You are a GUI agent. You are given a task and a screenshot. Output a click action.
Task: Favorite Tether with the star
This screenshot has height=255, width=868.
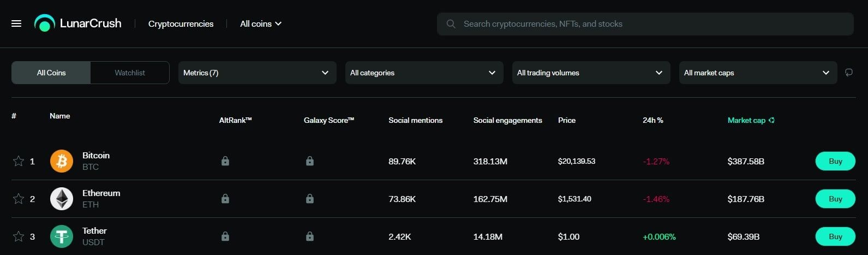(x=19, y=236)
